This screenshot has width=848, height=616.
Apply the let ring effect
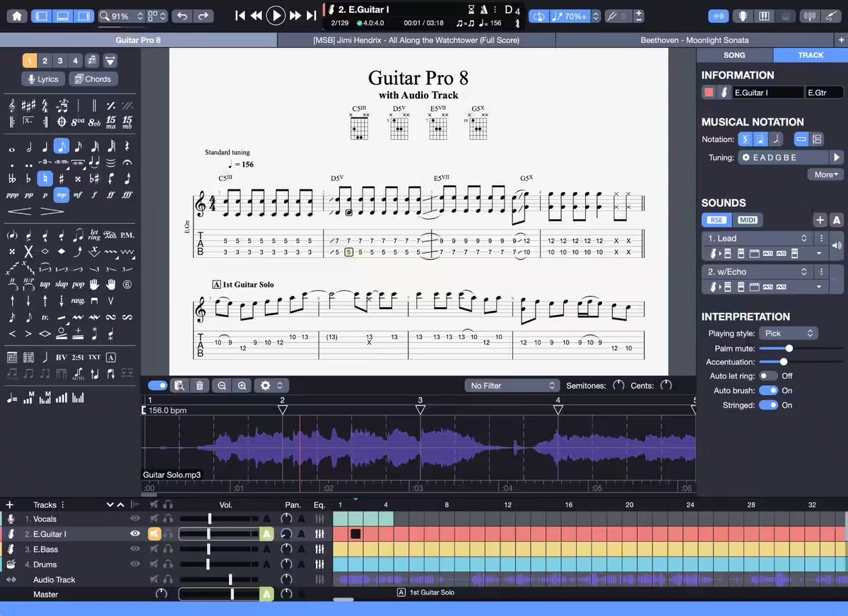pyautogui.click(x=95, y=235)
